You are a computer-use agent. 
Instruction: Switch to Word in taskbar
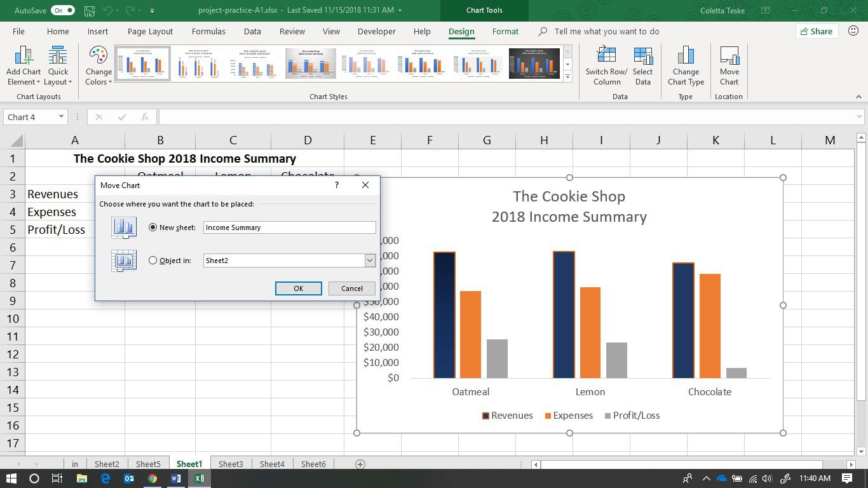pyautogui.click(x=176, y=478)
